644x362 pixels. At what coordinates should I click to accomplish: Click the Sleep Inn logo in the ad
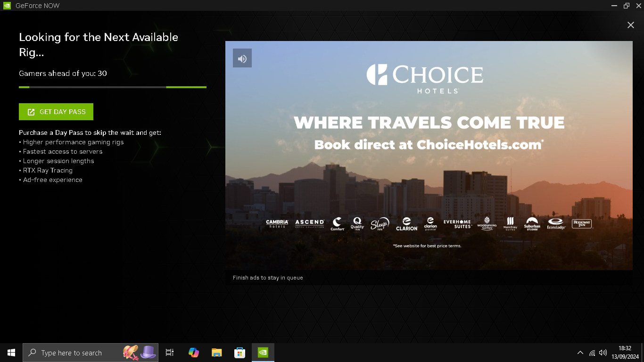380,224
